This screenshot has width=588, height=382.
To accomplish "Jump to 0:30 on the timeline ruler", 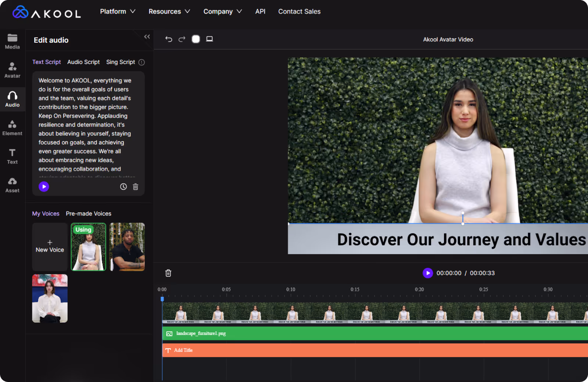I will tap(548, 289).
